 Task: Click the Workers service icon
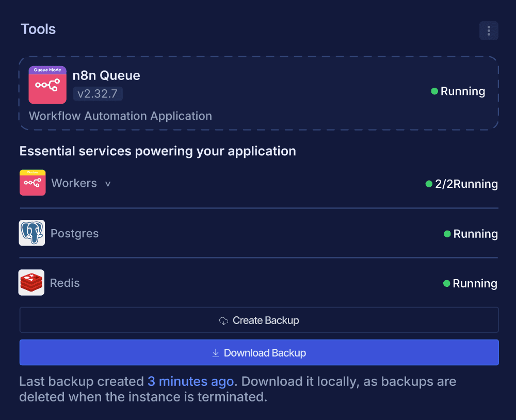[33, 183]
